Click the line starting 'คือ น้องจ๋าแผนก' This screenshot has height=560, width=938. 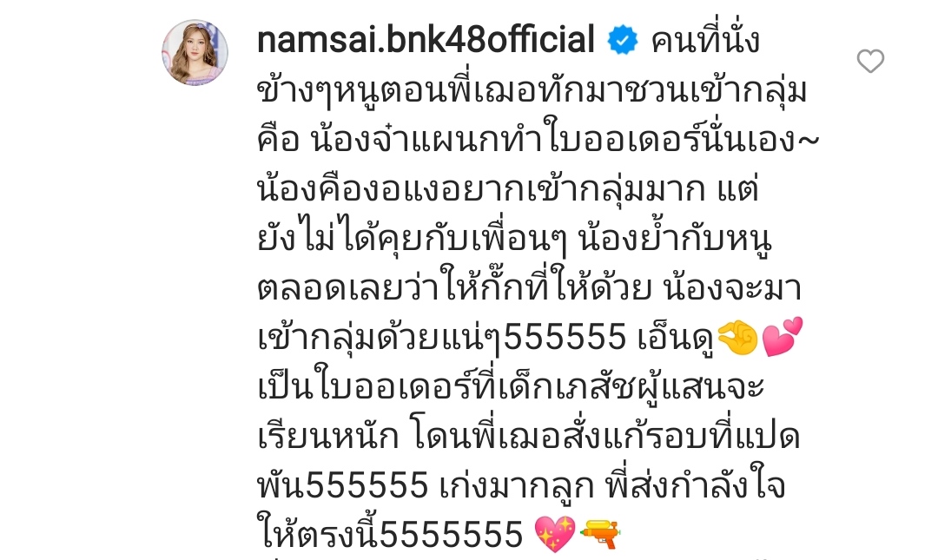[x=538, y=140]
